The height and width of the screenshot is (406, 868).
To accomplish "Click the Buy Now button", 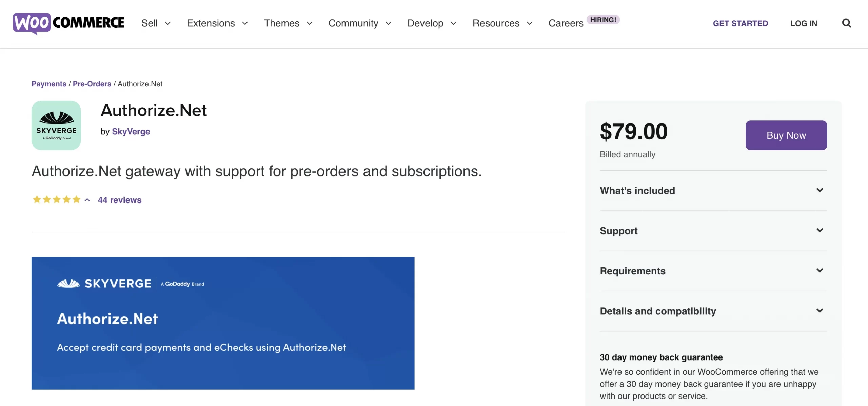I will click(786, 135).
